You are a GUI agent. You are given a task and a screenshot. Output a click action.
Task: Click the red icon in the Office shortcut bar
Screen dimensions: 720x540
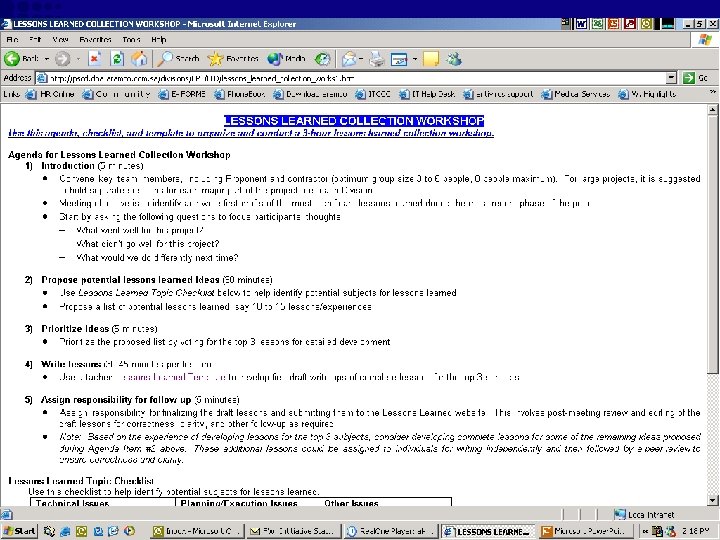point(629,23)
